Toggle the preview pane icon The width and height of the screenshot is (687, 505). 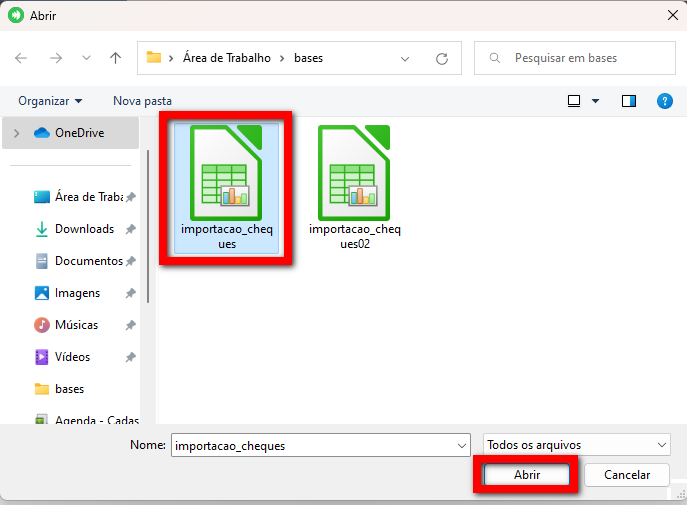pos(629,101)
